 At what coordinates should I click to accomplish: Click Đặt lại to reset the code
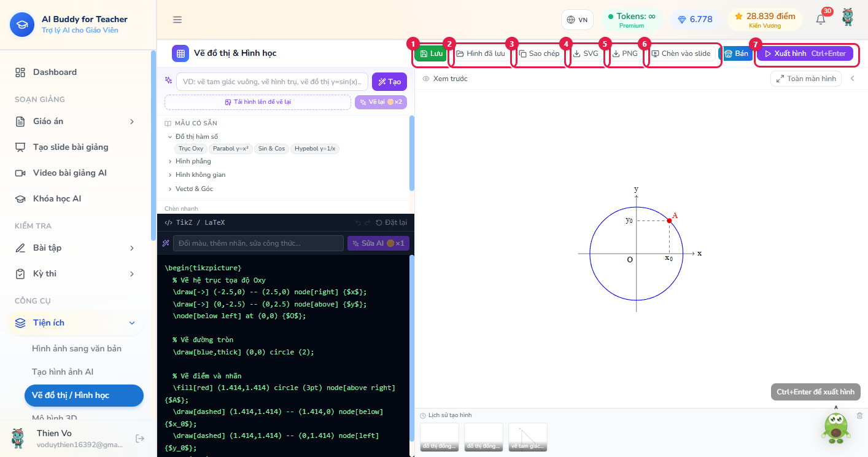[x=391, y=222]
